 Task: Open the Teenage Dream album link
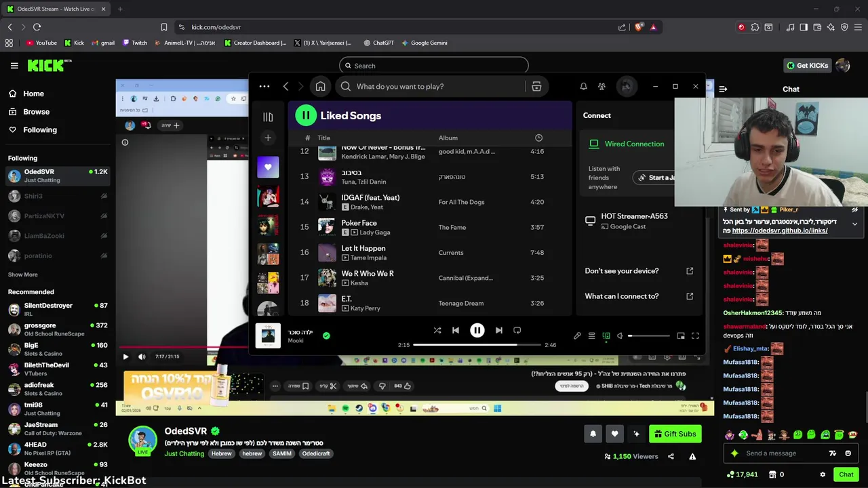pyautogui.click(x=461, y=303)
